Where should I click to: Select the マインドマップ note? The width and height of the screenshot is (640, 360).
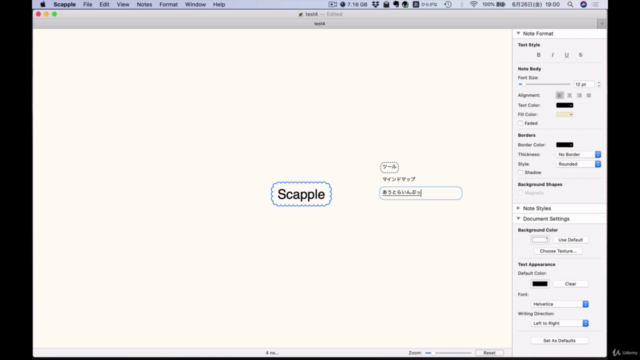tap(399, 179)
